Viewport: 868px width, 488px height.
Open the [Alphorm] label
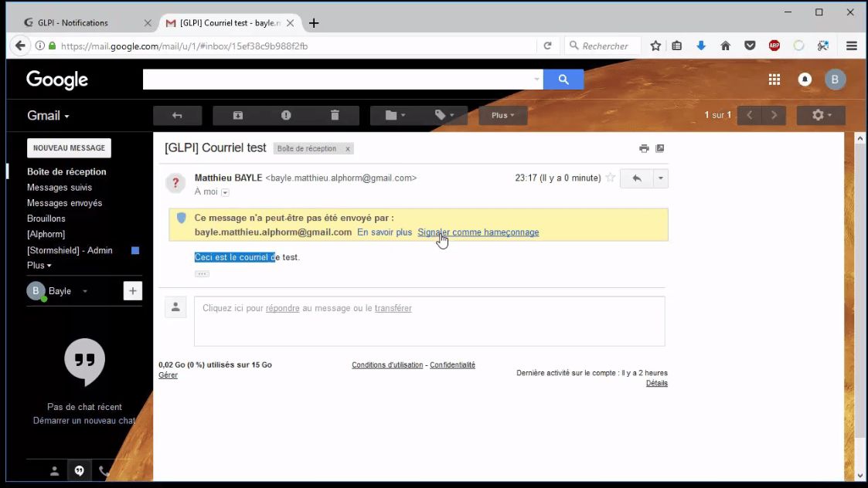tap(46, 234)
